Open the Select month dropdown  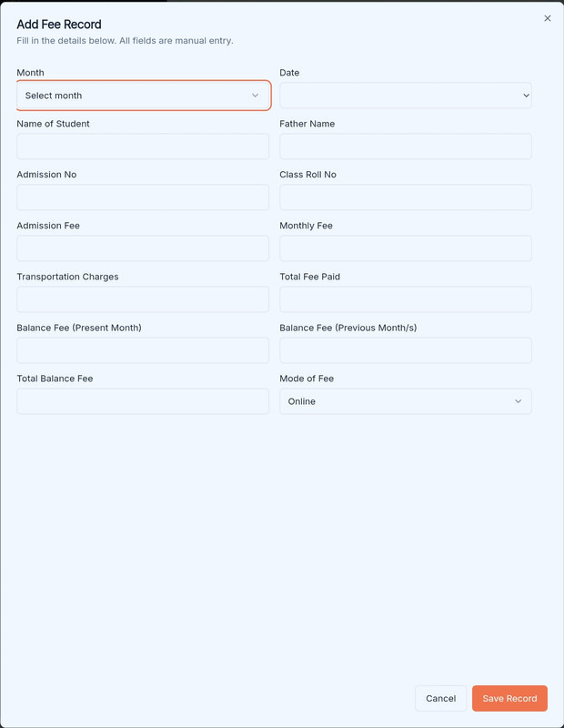point(144,96)
